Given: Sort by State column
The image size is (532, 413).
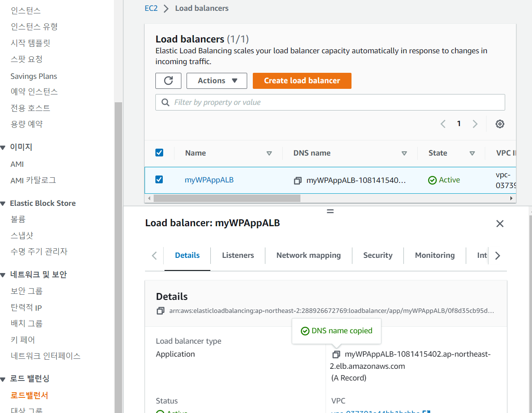Looking at the screenshot, I should point(472,153).
